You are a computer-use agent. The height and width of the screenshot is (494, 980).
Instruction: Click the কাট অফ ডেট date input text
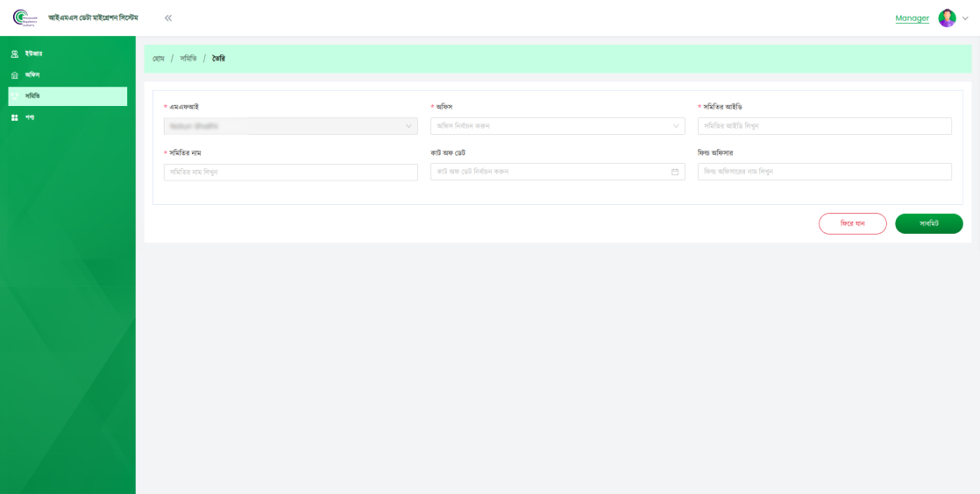click(548, 172)
